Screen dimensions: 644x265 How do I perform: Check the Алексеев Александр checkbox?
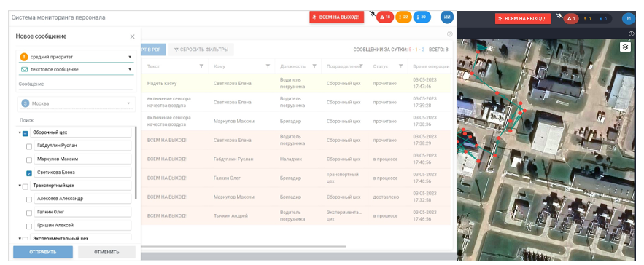[x=29, y=199]
